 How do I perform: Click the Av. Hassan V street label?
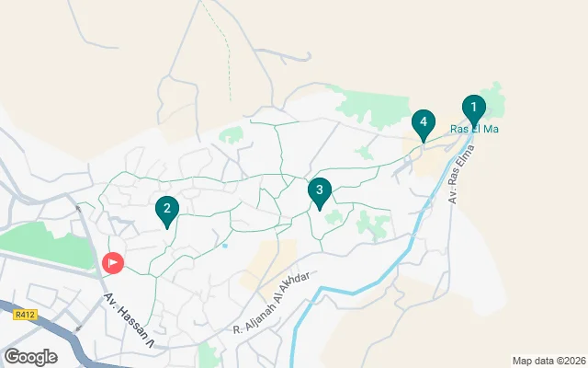(x=129, y=320)
